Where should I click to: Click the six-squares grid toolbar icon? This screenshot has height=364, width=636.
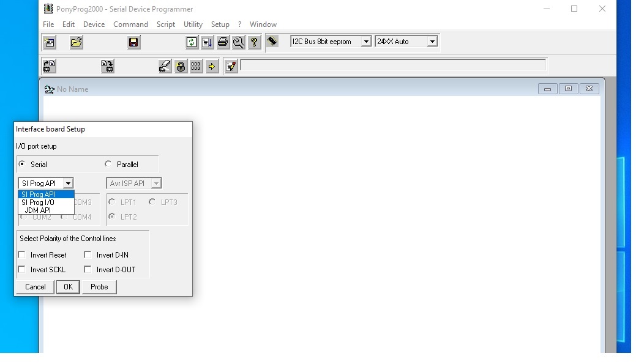coord(196,66)
